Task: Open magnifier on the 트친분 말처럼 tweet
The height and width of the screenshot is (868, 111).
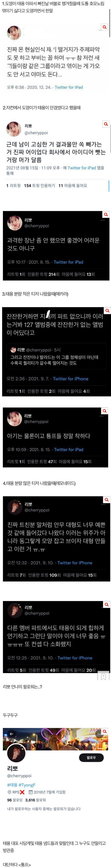Action: click(x=106, y=499)
